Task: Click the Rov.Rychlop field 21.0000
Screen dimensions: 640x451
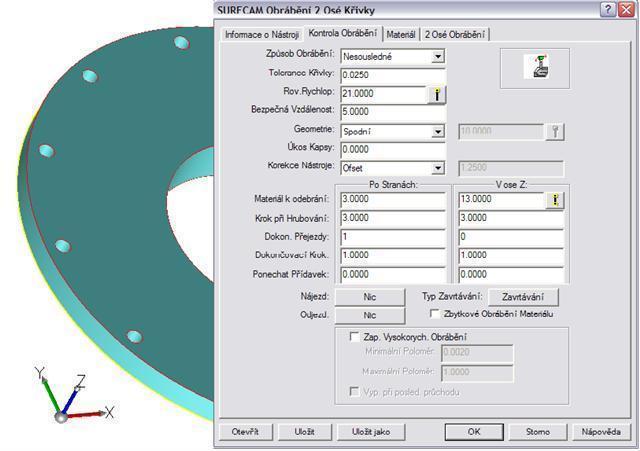Action: coord(384,94)
